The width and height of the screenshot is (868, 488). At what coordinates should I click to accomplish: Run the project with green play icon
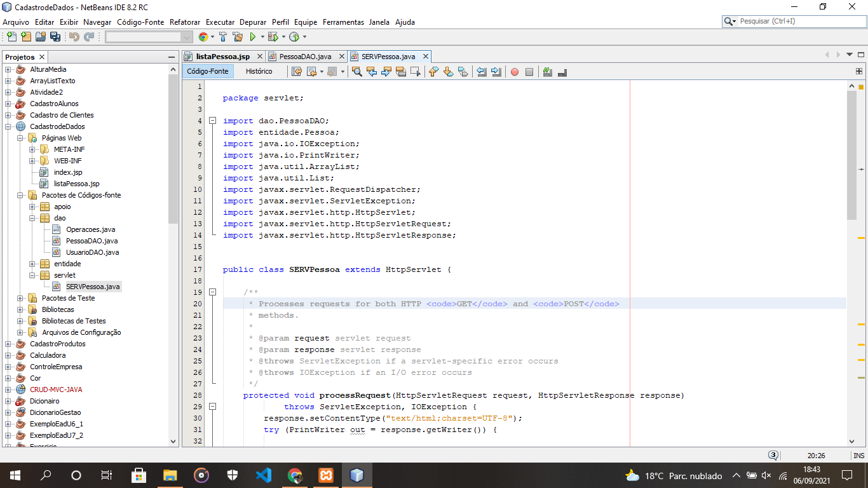click(x=253, y=37)
